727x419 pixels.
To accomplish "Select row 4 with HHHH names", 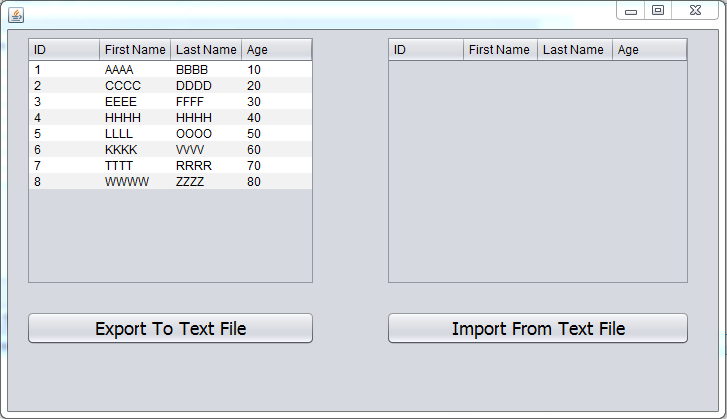I will [x=170, y=118].
